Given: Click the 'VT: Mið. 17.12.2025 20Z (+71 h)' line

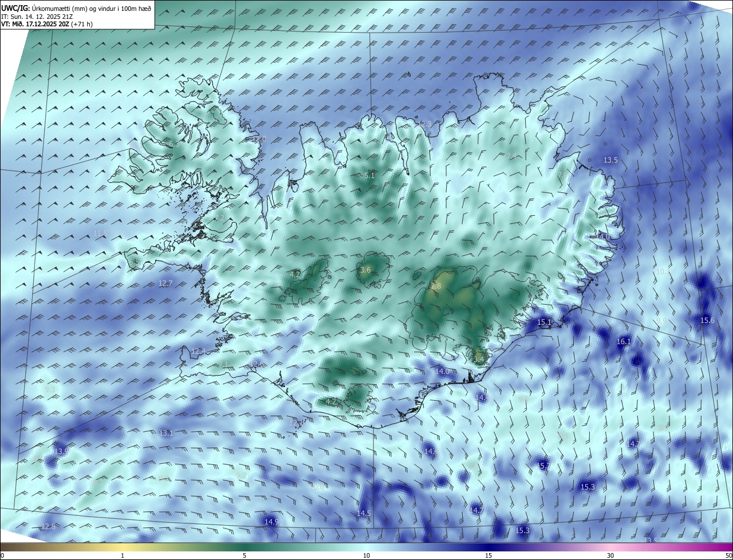Looking at the screenshot, I should pyautogui.click(x=48, y=24).
